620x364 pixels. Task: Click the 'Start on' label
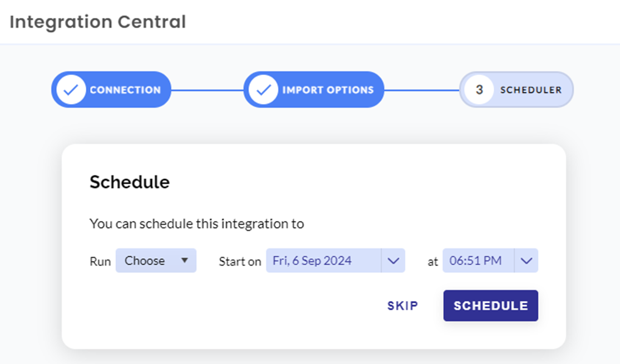240,262
